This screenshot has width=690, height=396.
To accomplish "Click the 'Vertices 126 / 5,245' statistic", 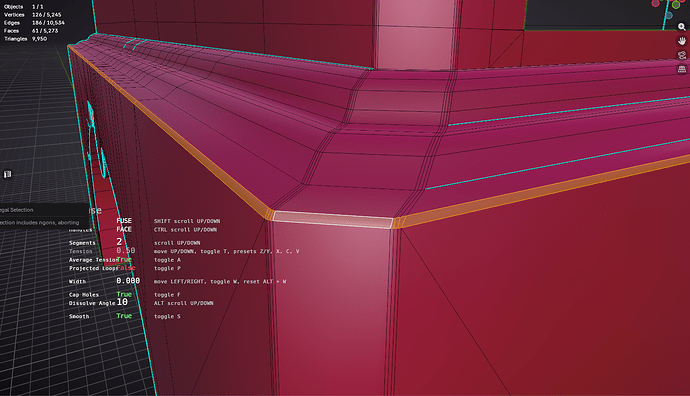I will click(33, 15).
